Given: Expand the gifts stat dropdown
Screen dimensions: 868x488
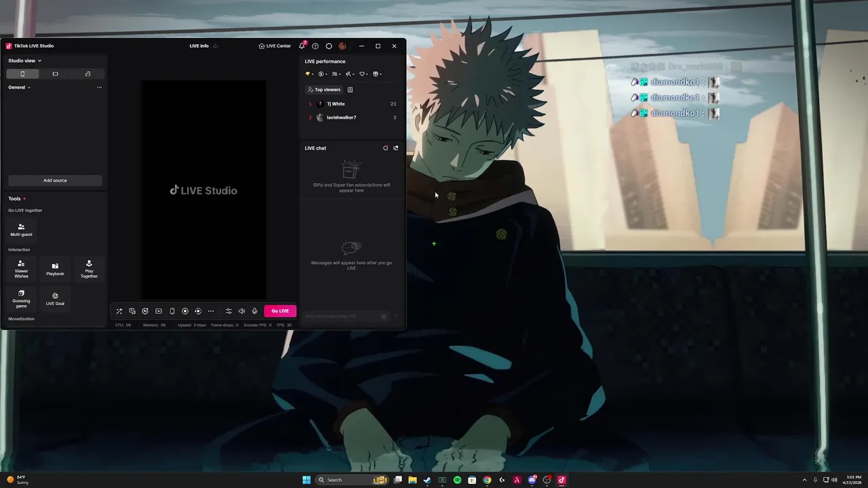Looking at the screenshot, I should point(377,74).
